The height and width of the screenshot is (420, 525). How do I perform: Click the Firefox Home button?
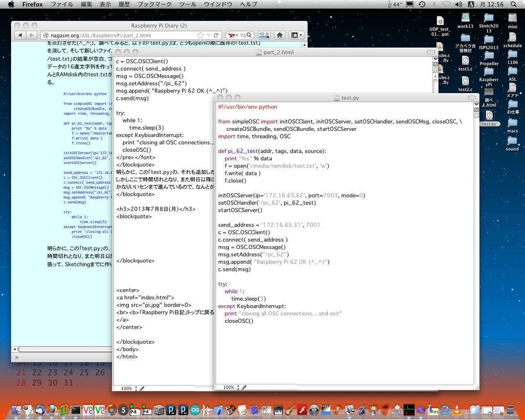point(280,35)
